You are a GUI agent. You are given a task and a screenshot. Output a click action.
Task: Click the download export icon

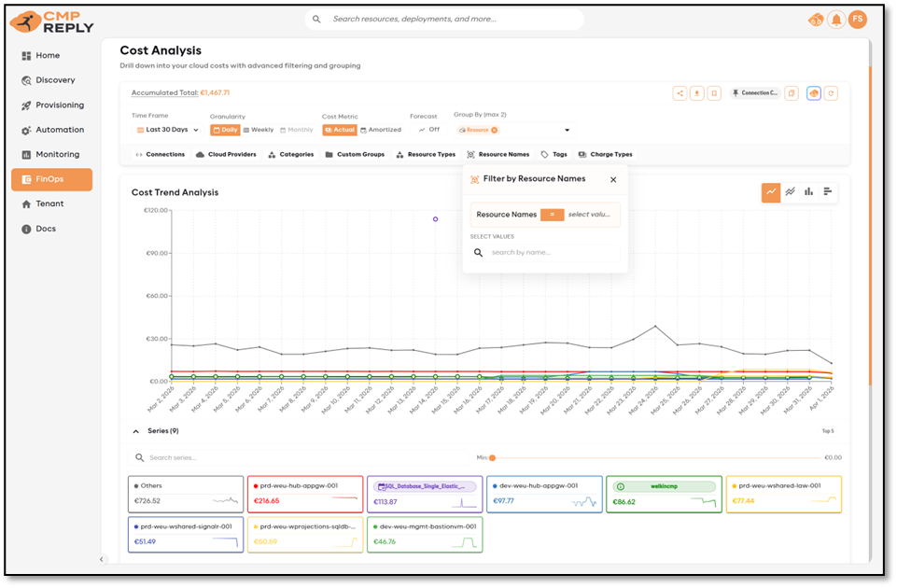(x=696, y=93)
